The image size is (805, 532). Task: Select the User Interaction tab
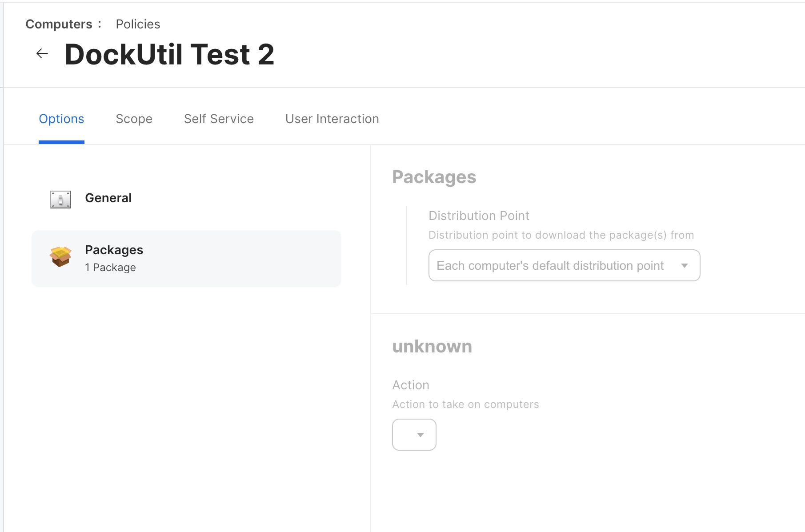click(x=332, y=119)
